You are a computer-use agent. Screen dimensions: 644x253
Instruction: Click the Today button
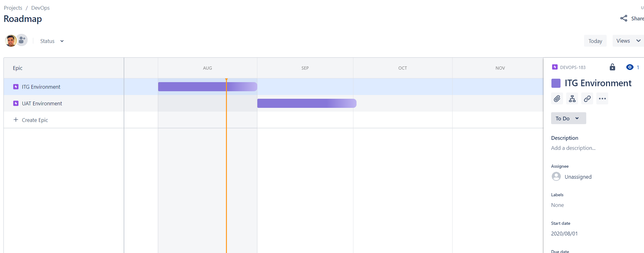595,41
